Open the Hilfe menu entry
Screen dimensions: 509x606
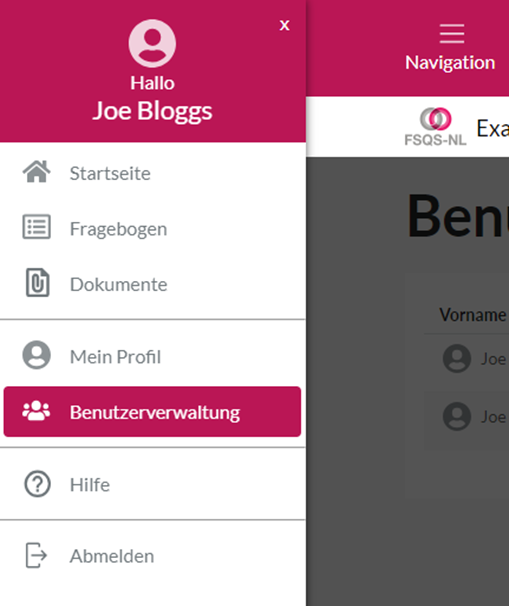(152, 484)
